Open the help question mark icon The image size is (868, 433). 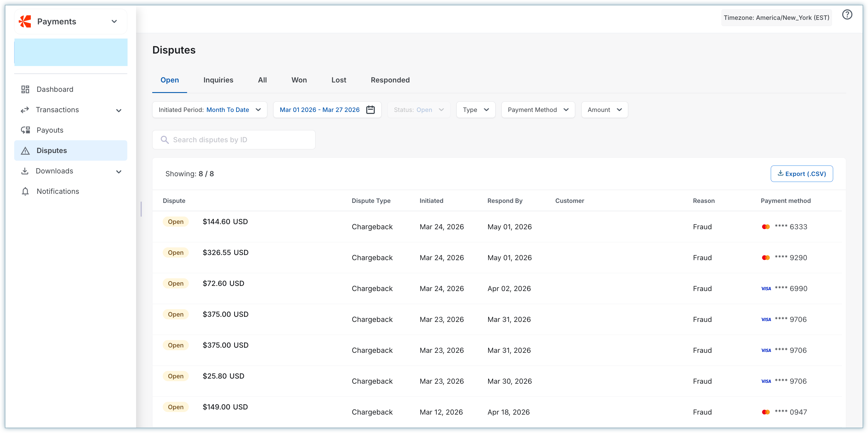847,14
